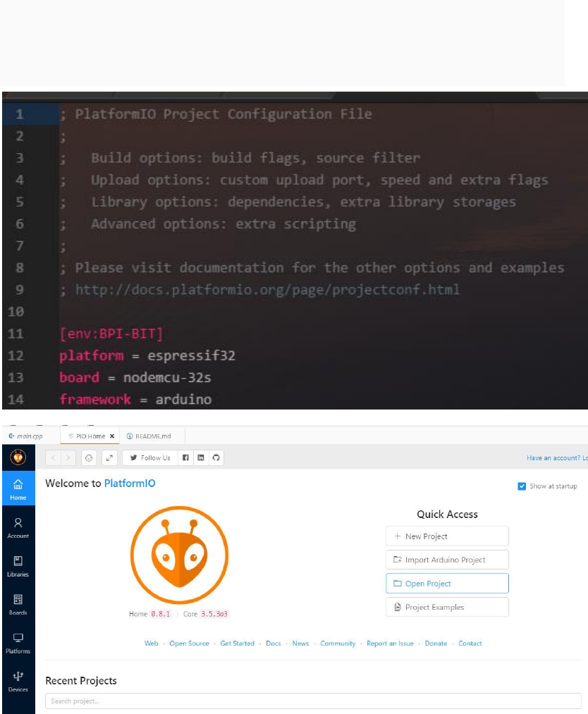Open the Facebook icon link
This screenshot has height=714, width=588.
186,457
